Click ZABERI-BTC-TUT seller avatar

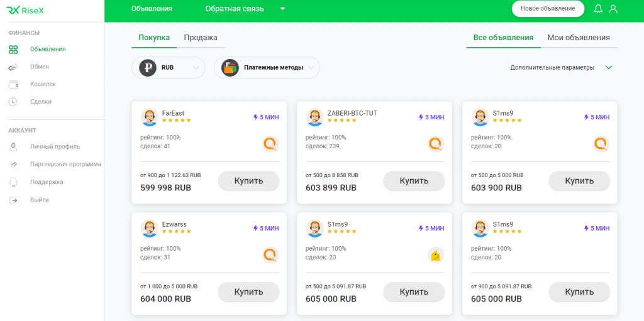click(x=315, y=117)
